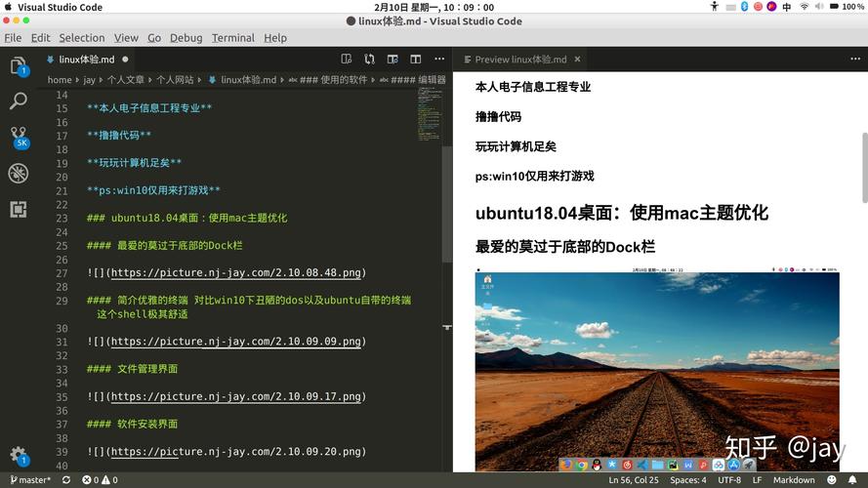Open the Go menu
The image size is (868, 488).
pyautogui.click(x=154, y=38)
